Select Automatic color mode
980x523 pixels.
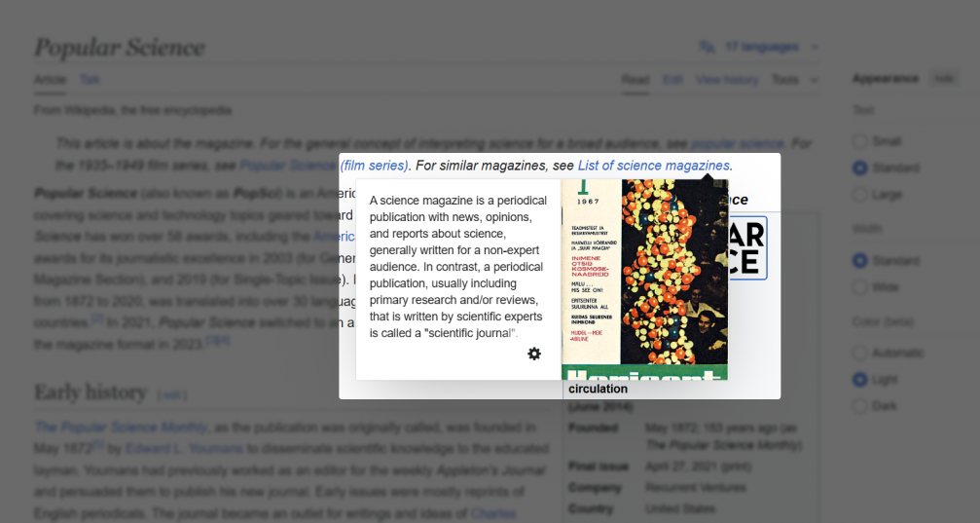[x=860, y=353]
